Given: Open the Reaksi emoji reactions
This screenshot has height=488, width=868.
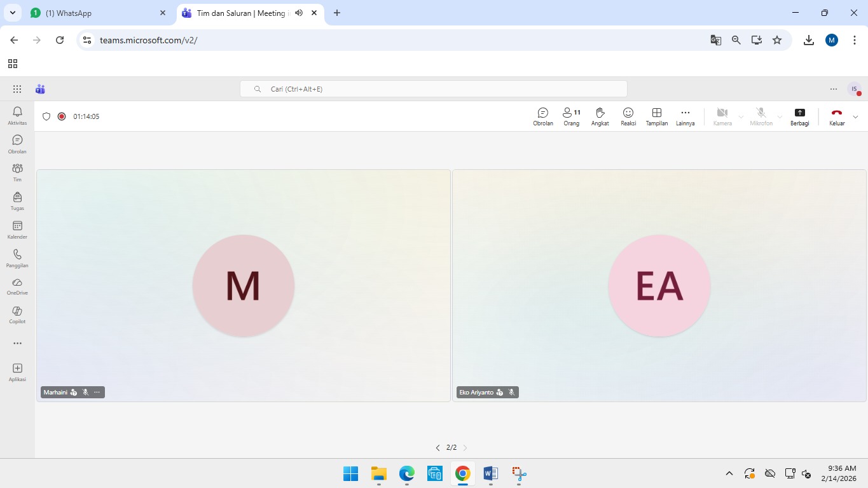Looking at the screenshot, I should tap(628, 116).
